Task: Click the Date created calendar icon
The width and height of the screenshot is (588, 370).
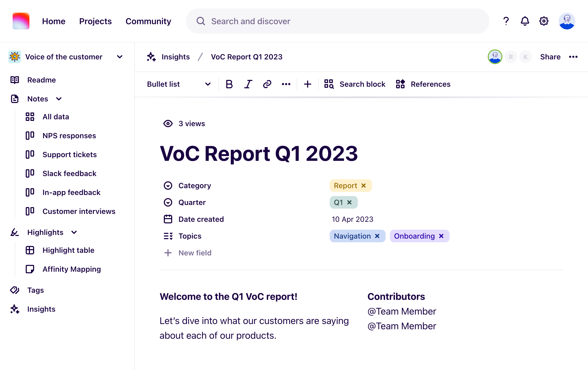Action: coord(168,219)
